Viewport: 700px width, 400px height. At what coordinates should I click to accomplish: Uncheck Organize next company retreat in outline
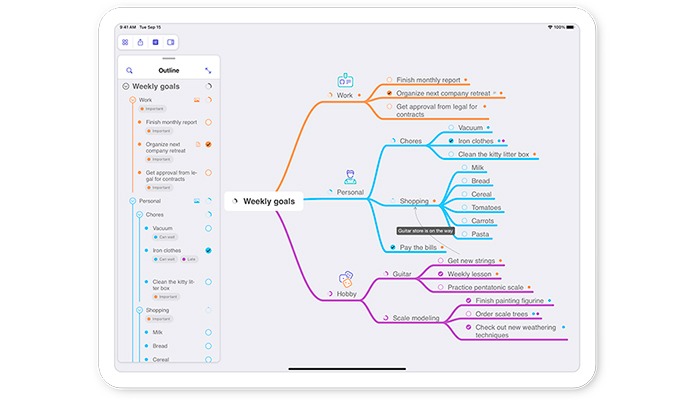(x=208, y=145)
